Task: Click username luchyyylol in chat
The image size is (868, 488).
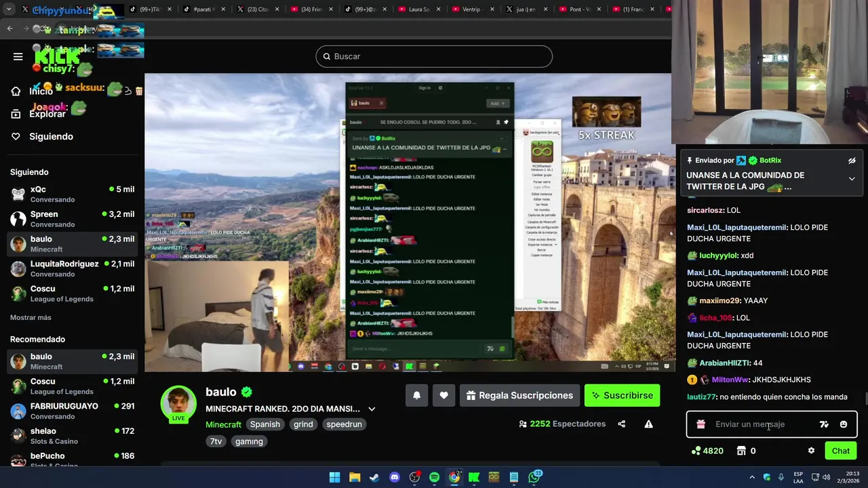Action: [718, 256]
